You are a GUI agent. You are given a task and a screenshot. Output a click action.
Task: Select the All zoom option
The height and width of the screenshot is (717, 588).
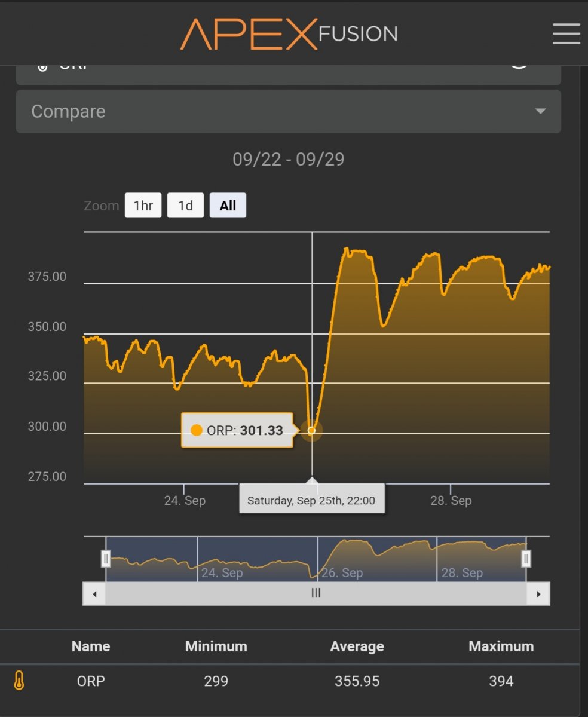(x=228, y=206)
